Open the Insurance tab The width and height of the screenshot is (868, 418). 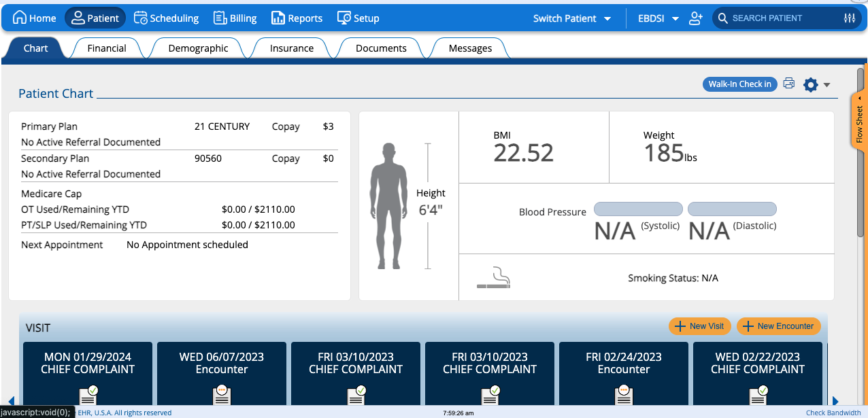292,48
